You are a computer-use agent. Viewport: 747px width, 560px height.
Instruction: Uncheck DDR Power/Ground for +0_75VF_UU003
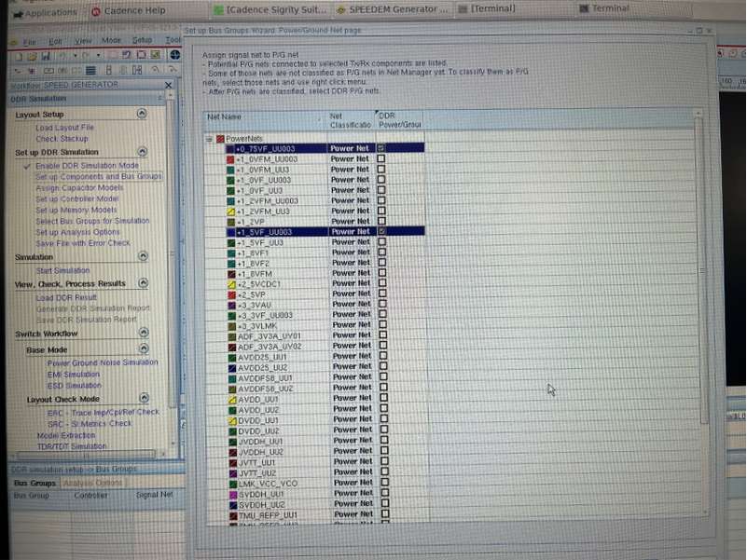click(381, 148)
